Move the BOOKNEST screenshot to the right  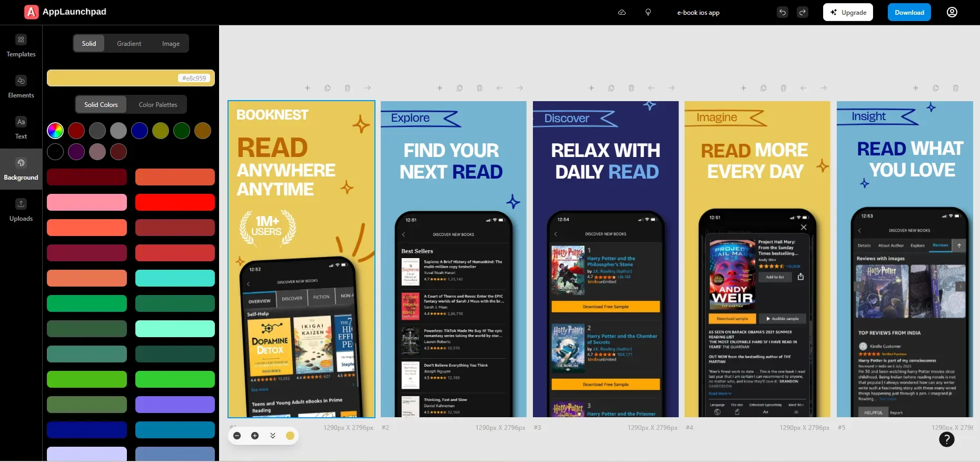[368, 88]
